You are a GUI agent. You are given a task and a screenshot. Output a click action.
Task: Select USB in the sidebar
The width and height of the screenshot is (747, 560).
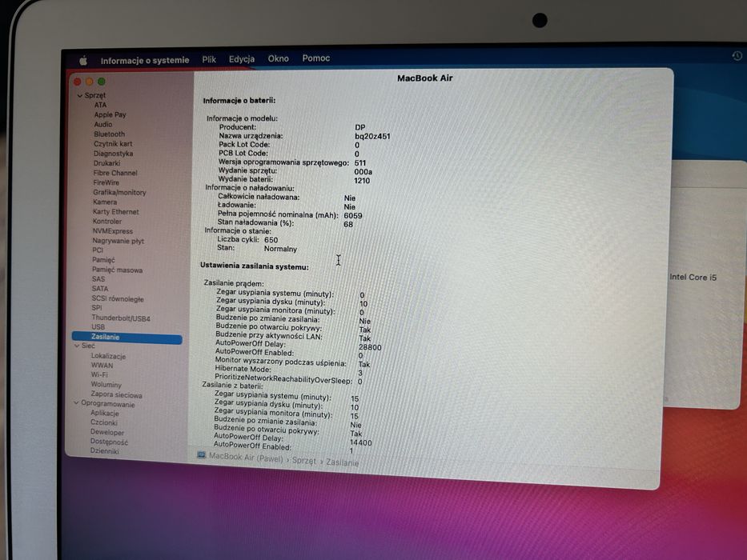(98, 327)
